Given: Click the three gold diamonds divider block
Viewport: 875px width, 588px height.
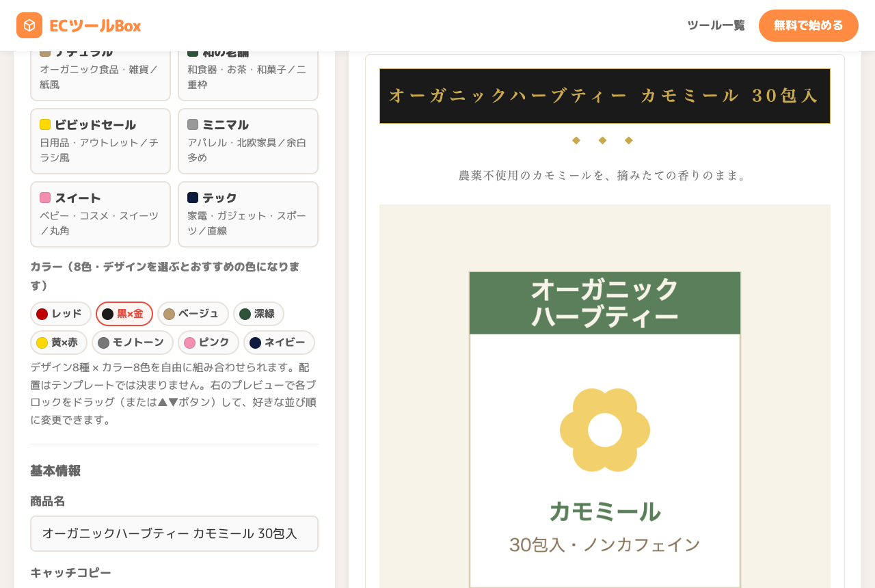Looking at the screenshot, I should [602, 140].
